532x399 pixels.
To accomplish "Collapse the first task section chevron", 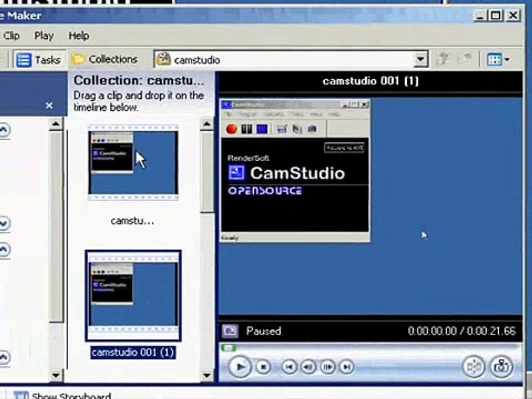I will 3,130.
